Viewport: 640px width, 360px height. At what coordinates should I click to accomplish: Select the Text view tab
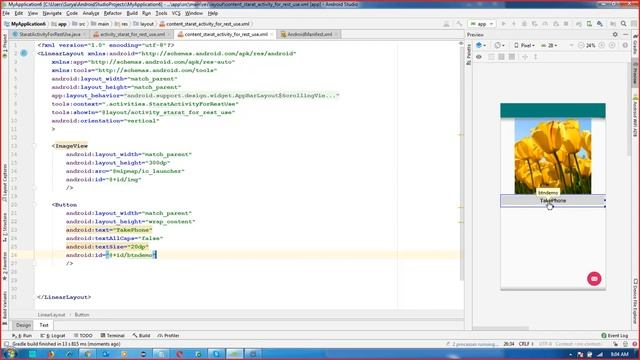click(44, 325)
